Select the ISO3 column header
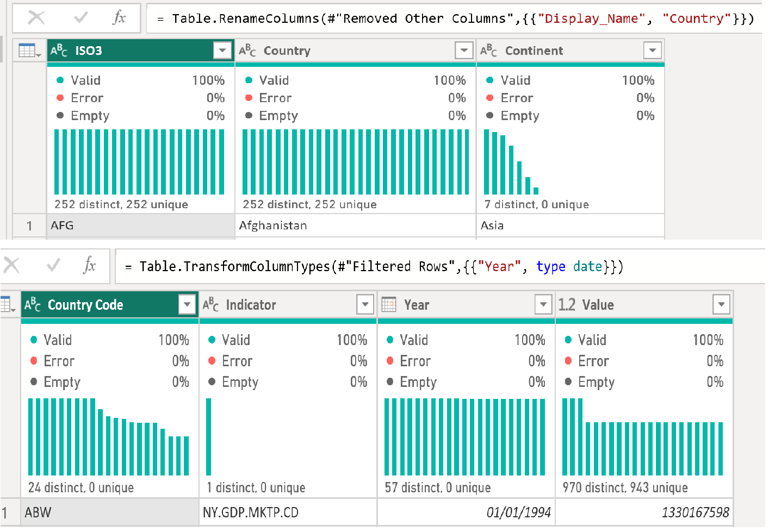Screen dimensions: 769x532 tap(141, 51)
